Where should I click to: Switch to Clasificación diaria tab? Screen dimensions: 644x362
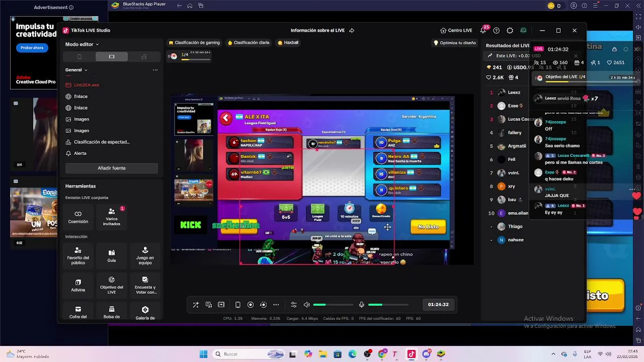(249, 43)
